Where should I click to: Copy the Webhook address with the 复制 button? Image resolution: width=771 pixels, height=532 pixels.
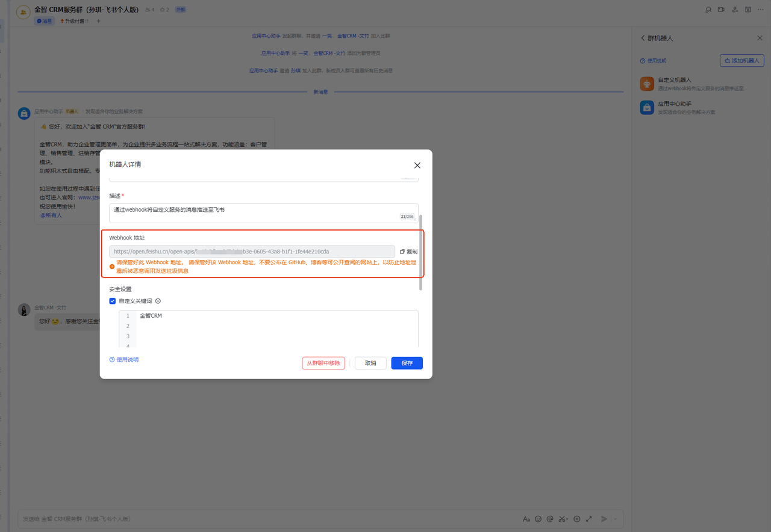coord(408,252)
